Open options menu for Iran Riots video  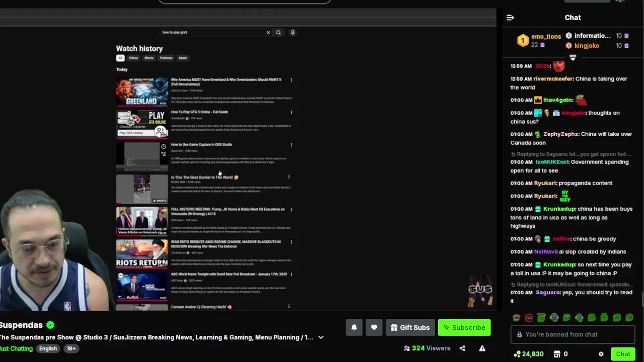tap(291, 242)
